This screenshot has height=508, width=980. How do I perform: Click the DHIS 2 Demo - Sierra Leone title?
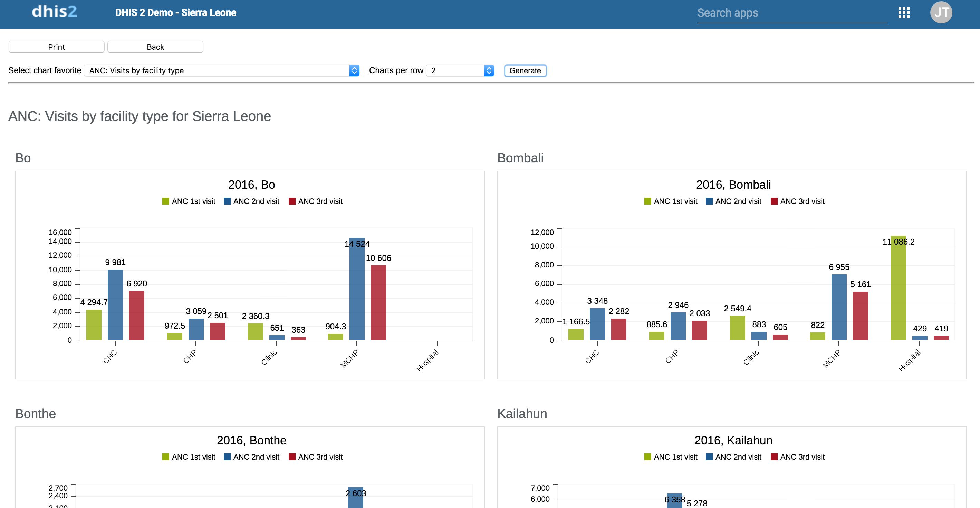(175, 12)
